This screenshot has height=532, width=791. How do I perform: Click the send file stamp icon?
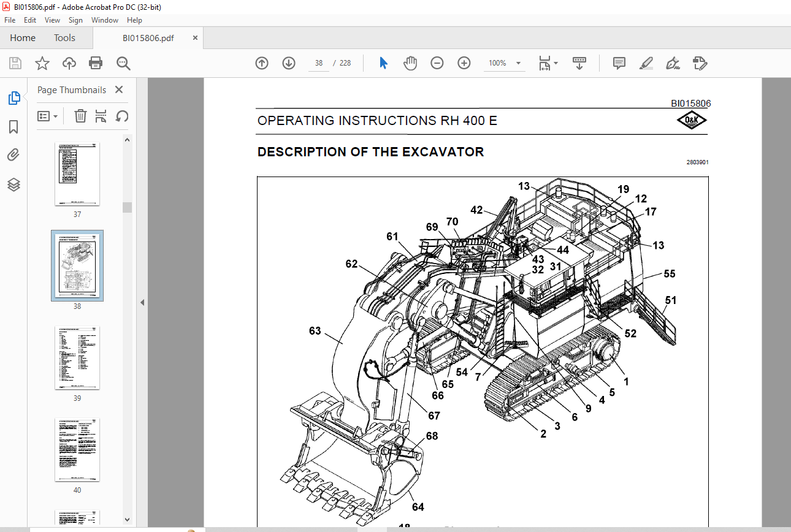coord(700,63)
